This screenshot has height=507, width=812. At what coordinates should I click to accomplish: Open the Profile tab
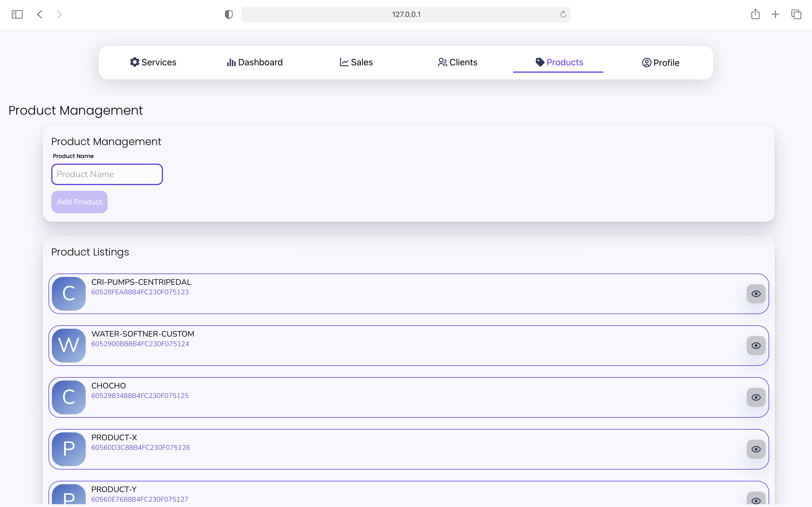[x=660, y=63]
